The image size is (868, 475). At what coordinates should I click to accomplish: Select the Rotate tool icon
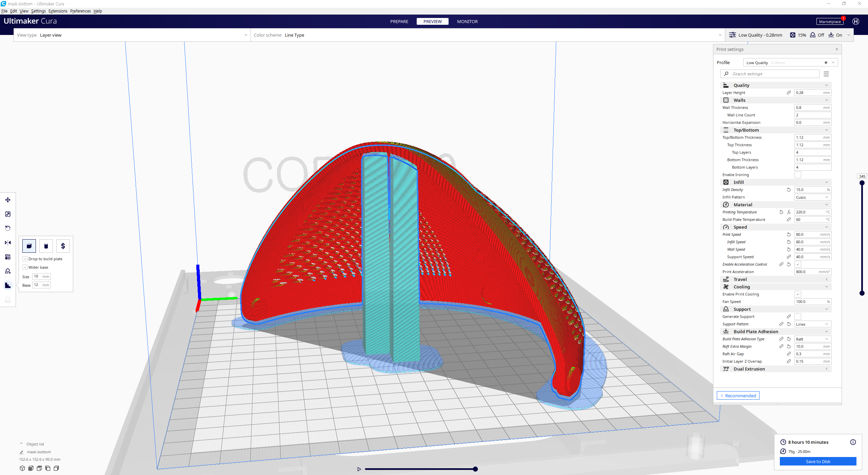tap(8, 228)
